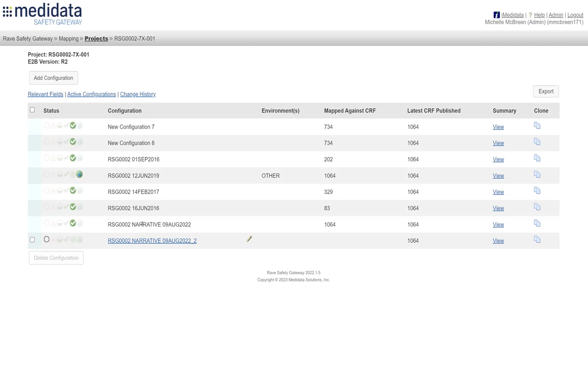Open the Projects breadcrumb
Viewport: 588px width, 368px height.
(96, 38)
